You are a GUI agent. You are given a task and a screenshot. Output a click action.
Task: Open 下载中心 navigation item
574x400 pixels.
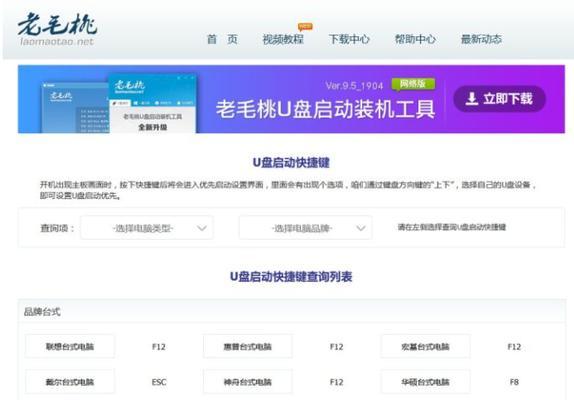point(349,39)
